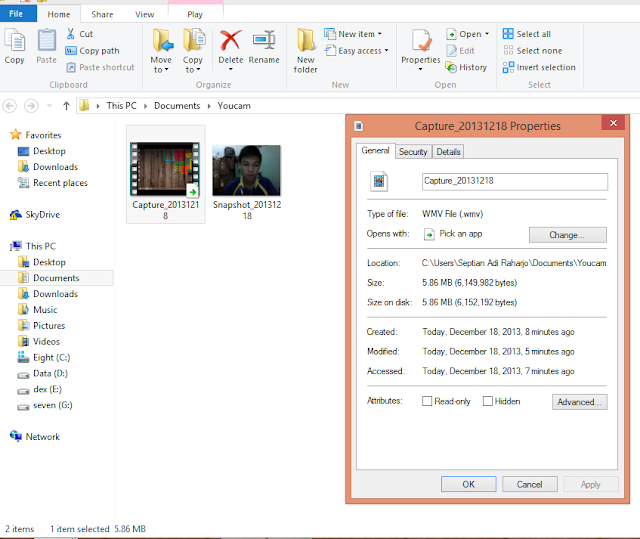Click Invert selection
The image size is (640, 539).
pyautogui.click(x=539, y=67)
